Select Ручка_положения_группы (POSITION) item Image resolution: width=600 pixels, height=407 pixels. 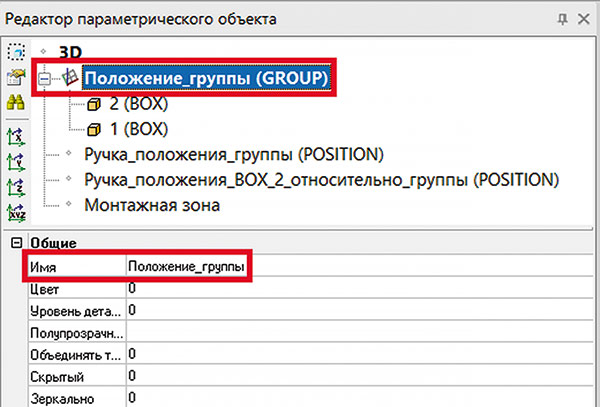click(x=234, y=155)
